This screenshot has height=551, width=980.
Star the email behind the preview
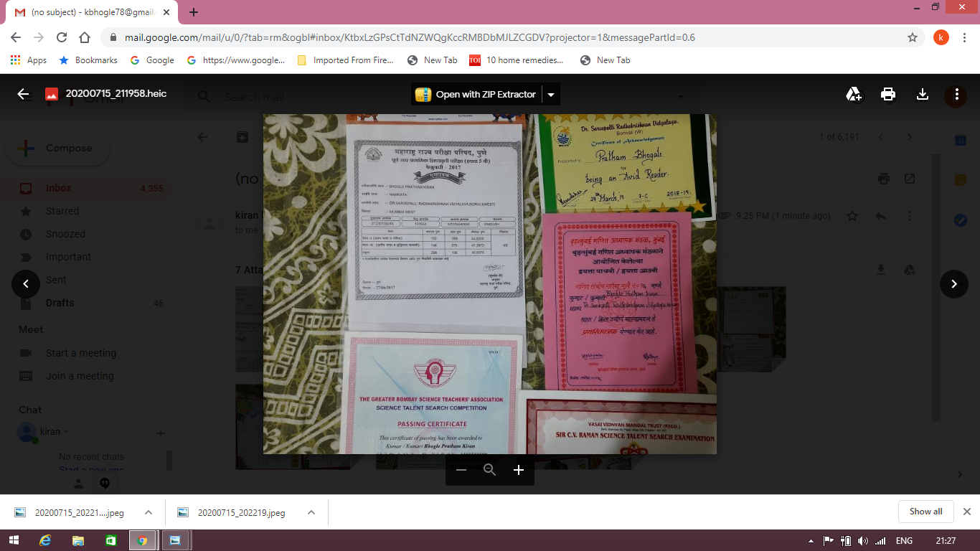[x=852, y=216]
